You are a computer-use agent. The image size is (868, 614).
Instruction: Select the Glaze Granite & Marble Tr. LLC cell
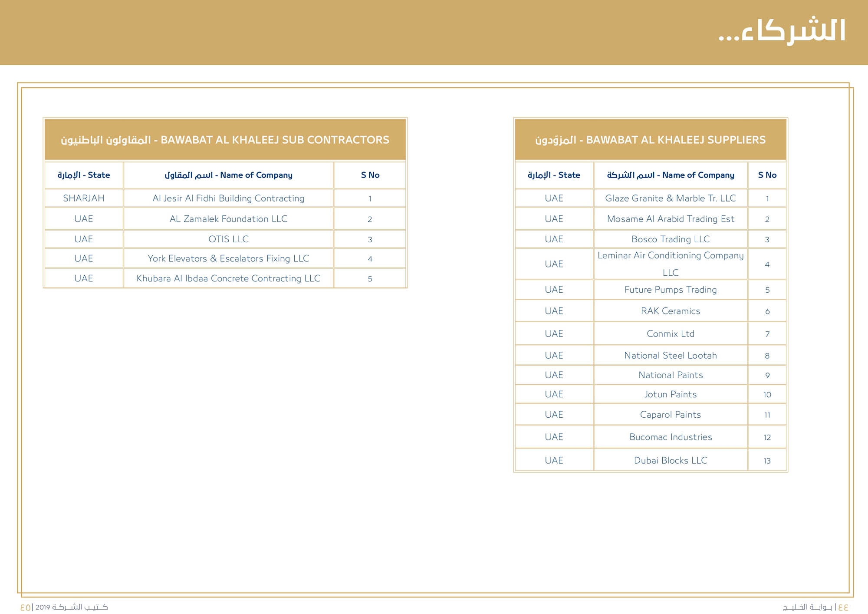coord(670,198)
